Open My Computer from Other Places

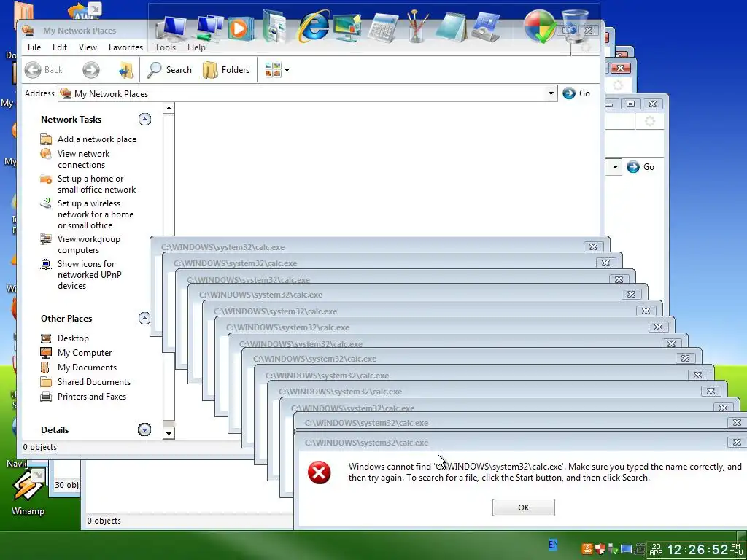[85, 353]
